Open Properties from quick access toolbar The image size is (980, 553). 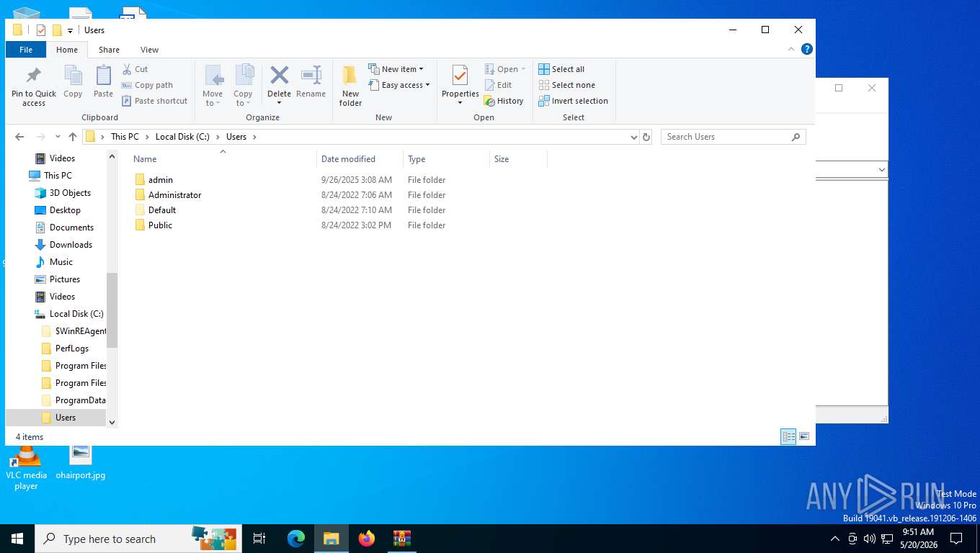point(40,30)
